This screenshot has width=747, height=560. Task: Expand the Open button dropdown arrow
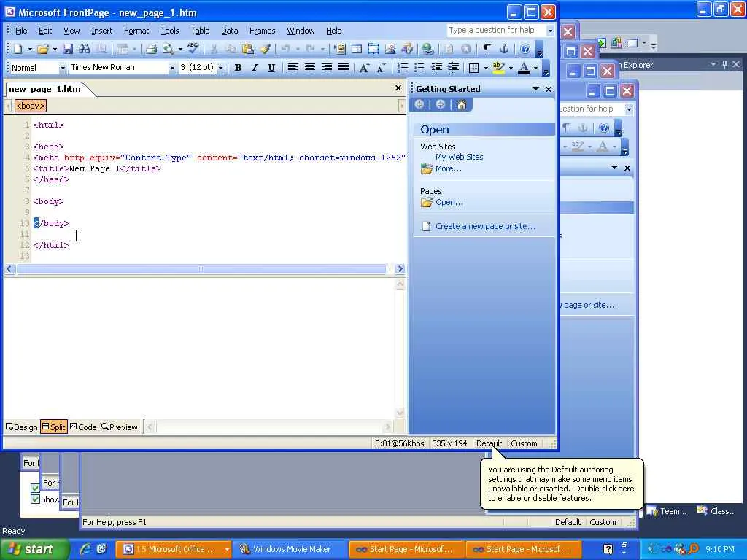tap(55, 49)
